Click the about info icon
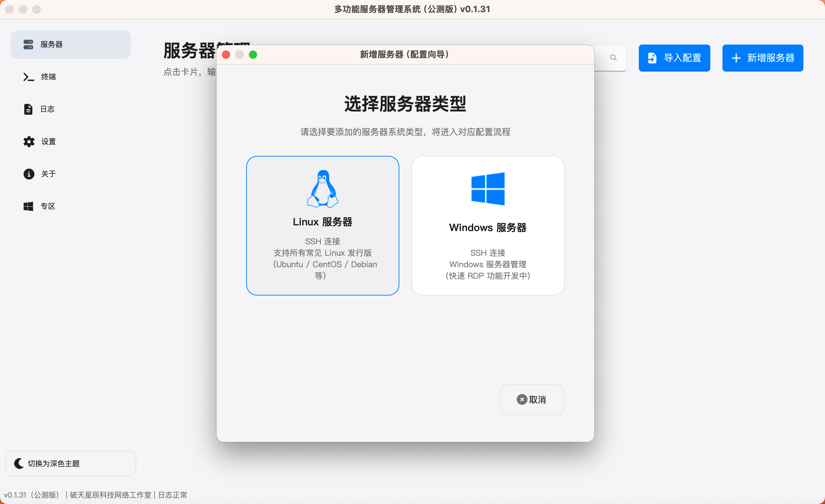 pyautogui.click(x=29, y=174)
